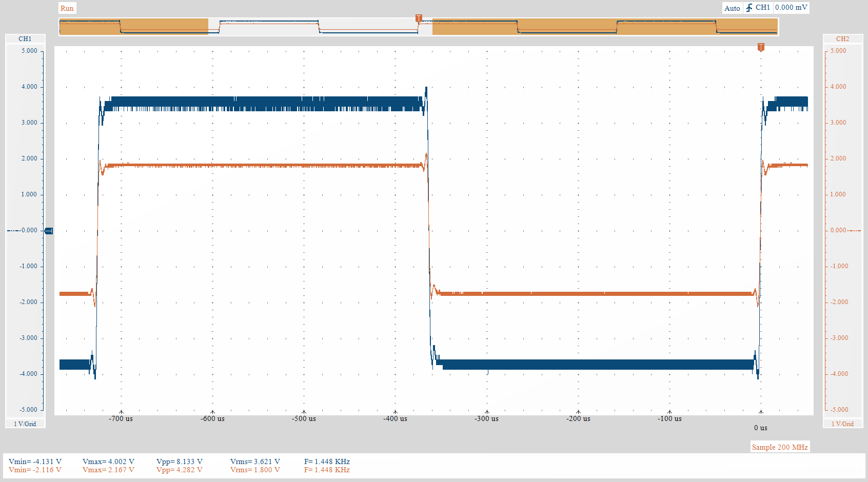
Task: Click the CH1 Vpp= 8.133 V measurement
Action: (x=180, y=461)
